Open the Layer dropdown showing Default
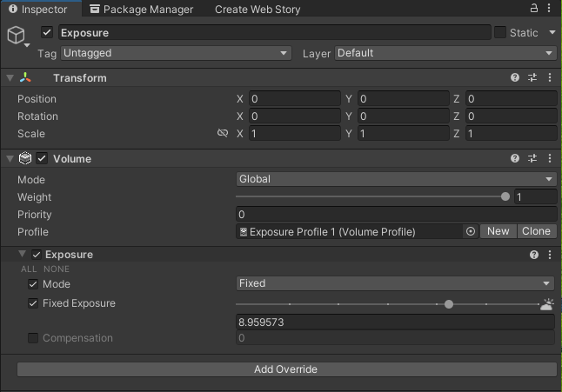Image resolution: width=562 pixels, height=392 pixels. pyautogui.click(x=445, y=53)
